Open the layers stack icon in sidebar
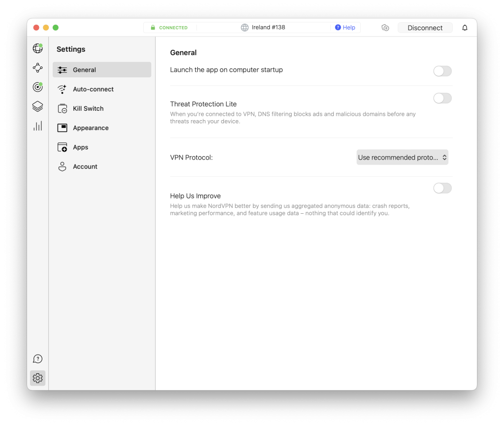This screenshot has width=504, height=426. (37, 106)
